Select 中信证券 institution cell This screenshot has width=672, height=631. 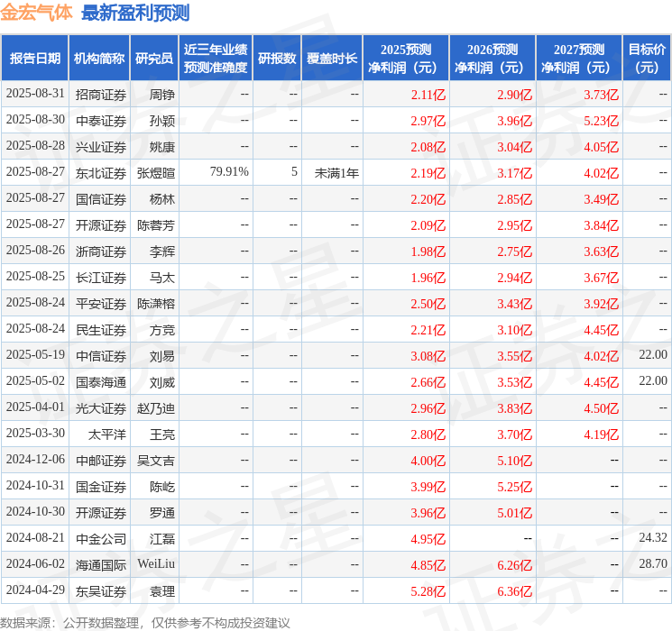(101, 356)
